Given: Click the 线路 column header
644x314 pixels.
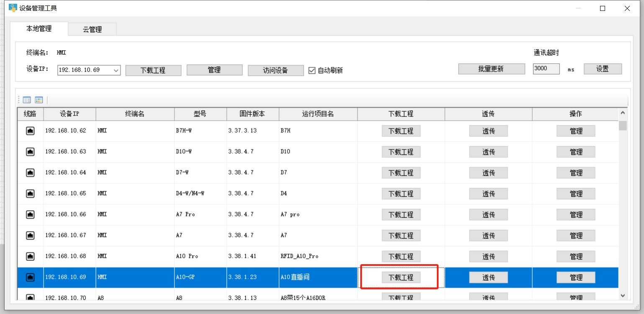Looking at the screenshot, I should coord(30,114).
